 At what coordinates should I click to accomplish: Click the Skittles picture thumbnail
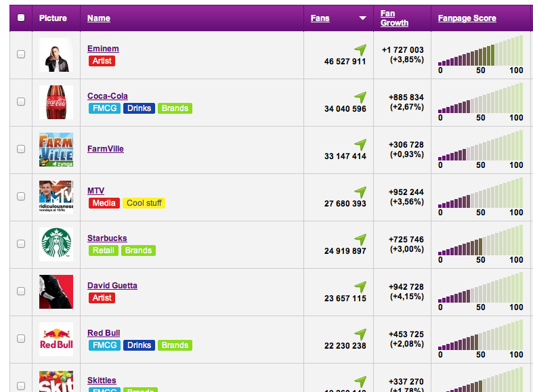click(x=56, y=380)
